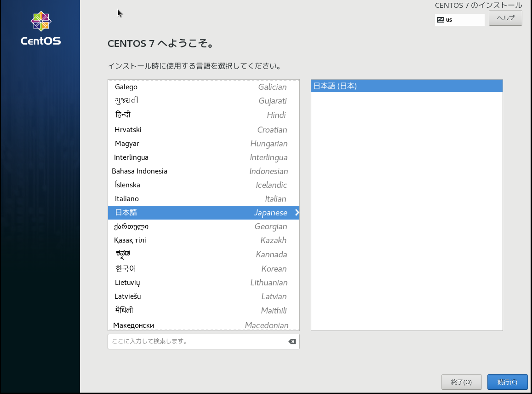
Task: Click the ヘルプ help button
Action: pos(505,18)
